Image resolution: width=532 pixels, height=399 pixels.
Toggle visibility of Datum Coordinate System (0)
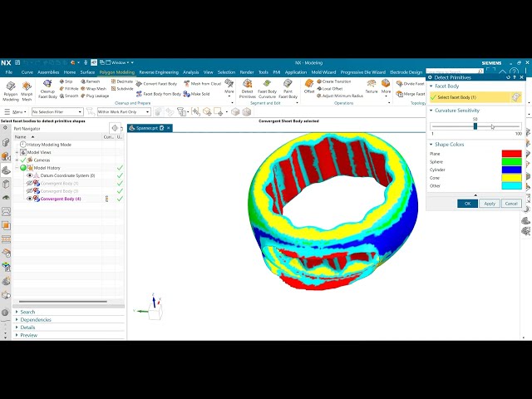30,175
